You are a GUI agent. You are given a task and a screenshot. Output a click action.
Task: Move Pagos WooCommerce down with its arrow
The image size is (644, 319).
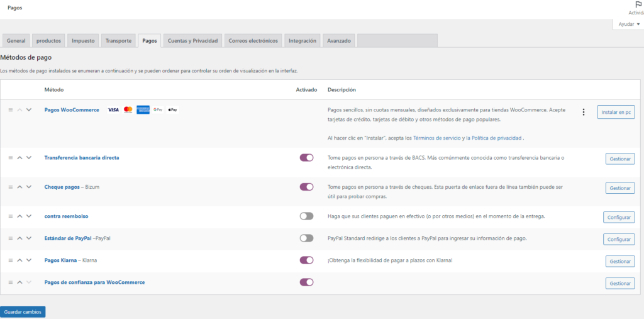(29, 109)
